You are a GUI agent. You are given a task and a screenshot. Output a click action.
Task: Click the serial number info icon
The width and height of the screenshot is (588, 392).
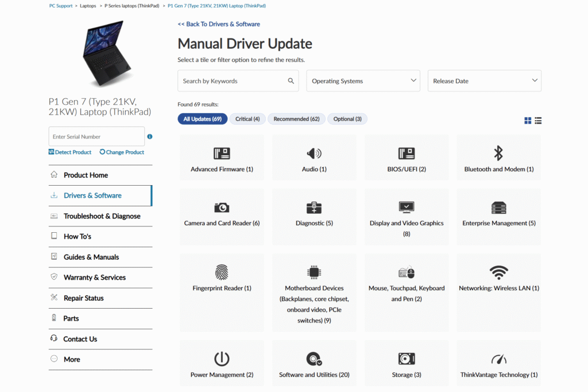150,137
